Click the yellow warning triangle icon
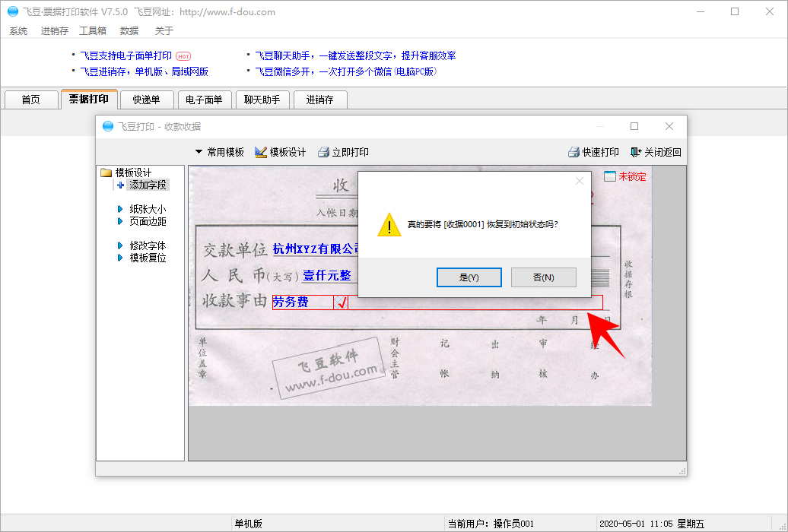The image size is (788, 532). pos(389,224)
